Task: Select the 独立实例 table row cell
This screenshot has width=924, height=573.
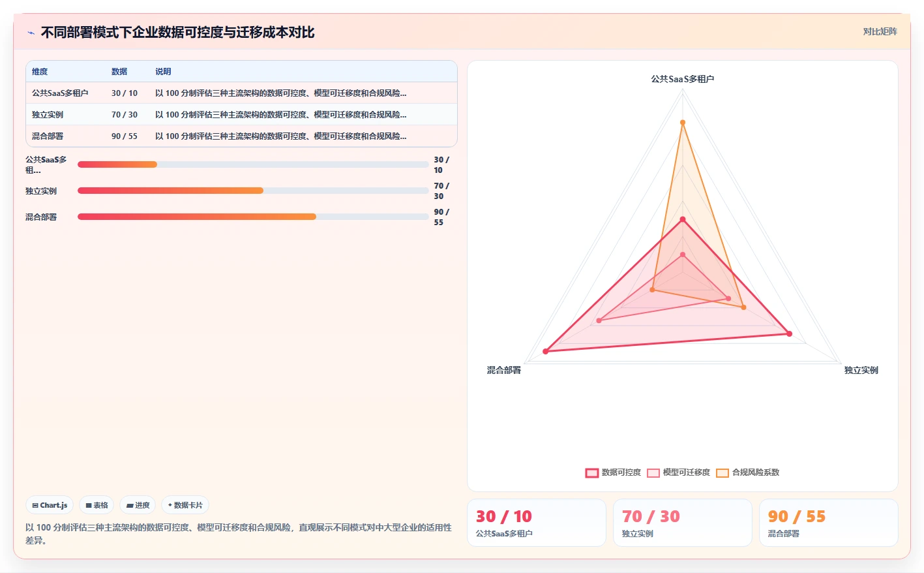Action: tap(48, 115)
